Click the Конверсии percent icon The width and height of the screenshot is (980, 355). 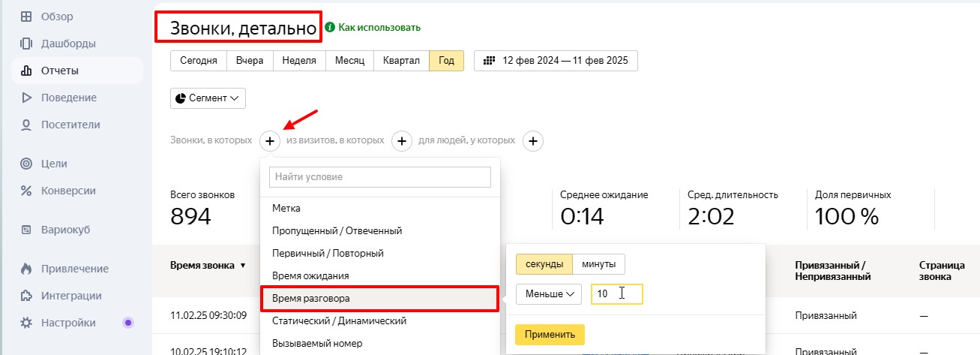tap(26, 191)
